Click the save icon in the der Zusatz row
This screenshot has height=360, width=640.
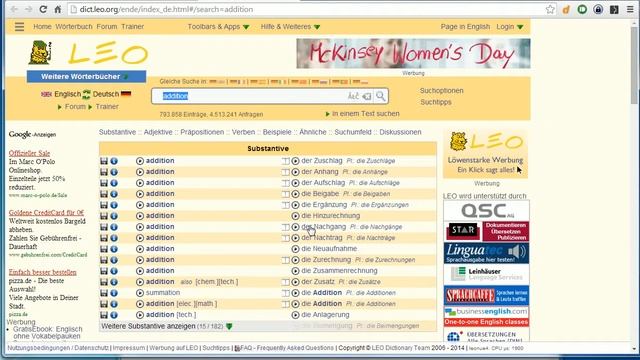[104, 282]
